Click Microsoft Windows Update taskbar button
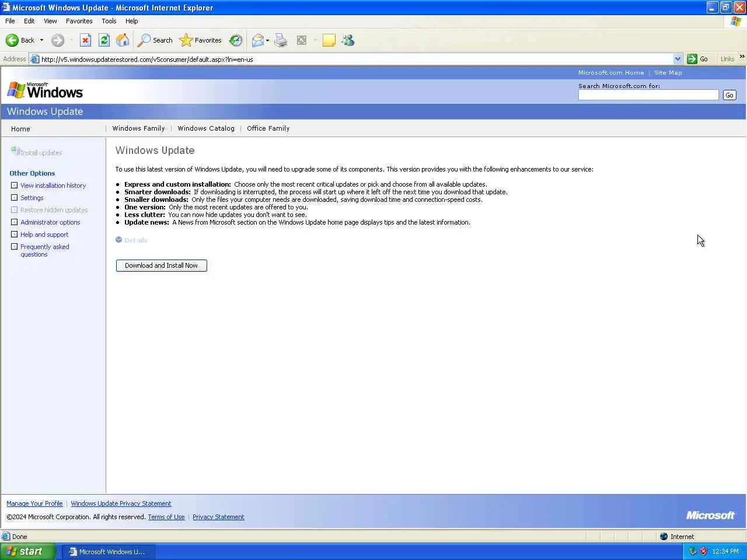747x560 pixels. (109, 551)
